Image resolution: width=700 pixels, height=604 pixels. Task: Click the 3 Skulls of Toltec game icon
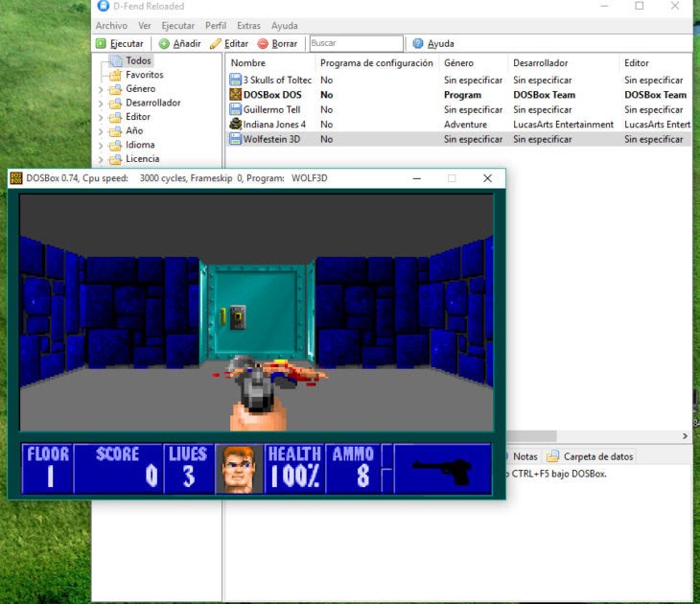click(235, 80)
